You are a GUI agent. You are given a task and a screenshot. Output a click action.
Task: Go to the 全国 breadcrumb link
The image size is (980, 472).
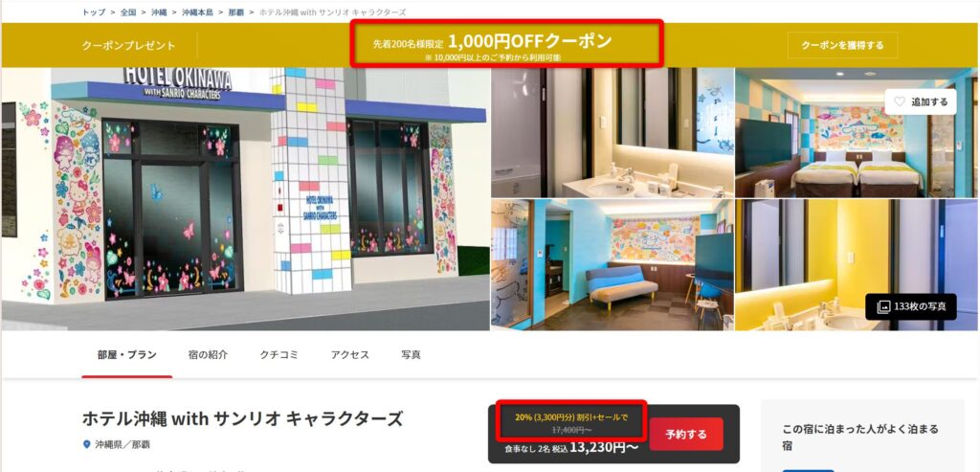point(128,11)
